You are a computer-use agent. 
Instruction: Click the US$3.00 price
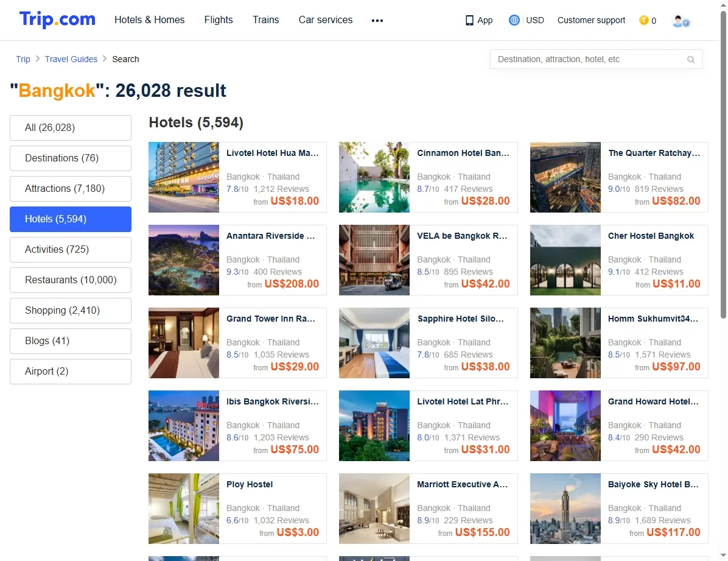pyautogui.click(x=298, y=532)
